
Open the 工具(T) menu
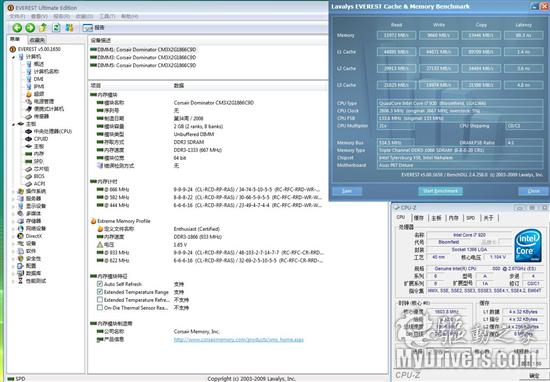107,16
